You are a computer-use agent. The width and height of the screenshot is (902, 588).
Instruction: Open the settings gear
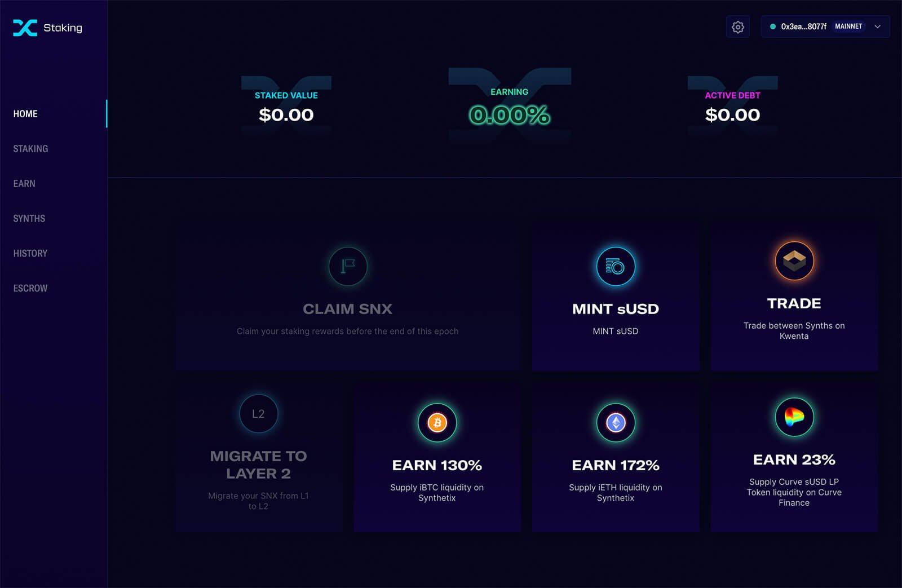737,26
